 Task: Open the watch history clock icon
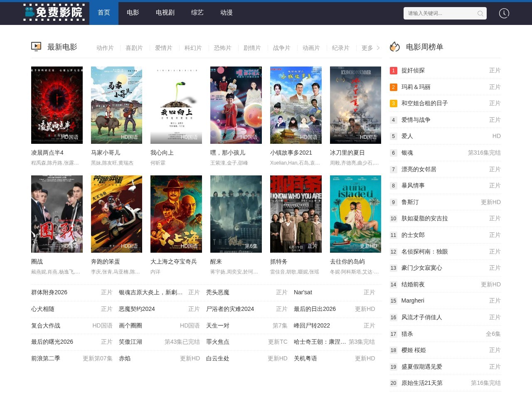tap(504, 13)
